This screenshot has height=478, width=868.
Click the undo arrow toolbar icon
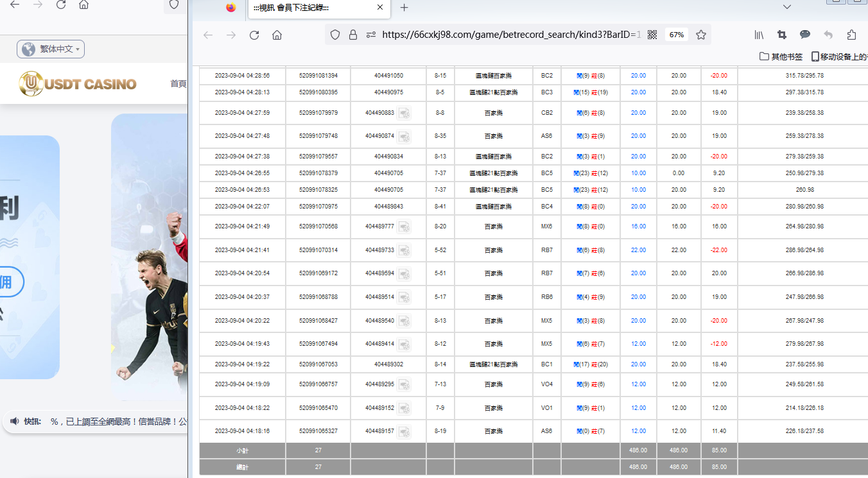click(828, 35)
